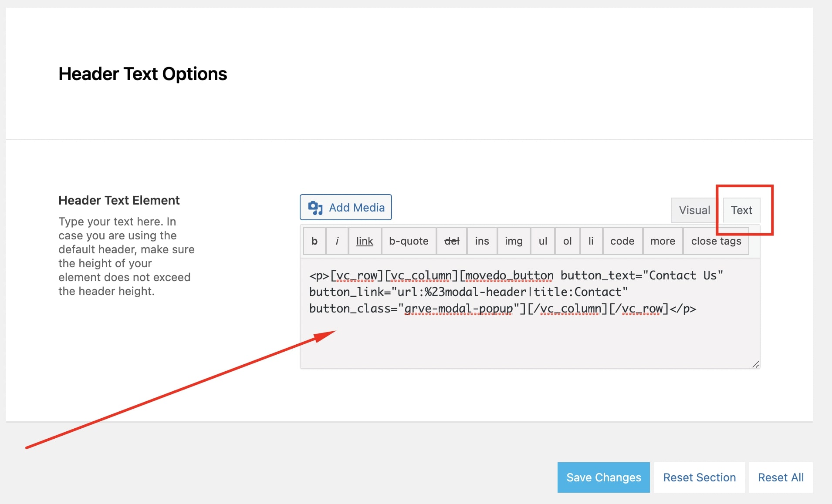Click Reset Section
The width and height of the screenshot is (832, 504).
click(x=699, y=477)
